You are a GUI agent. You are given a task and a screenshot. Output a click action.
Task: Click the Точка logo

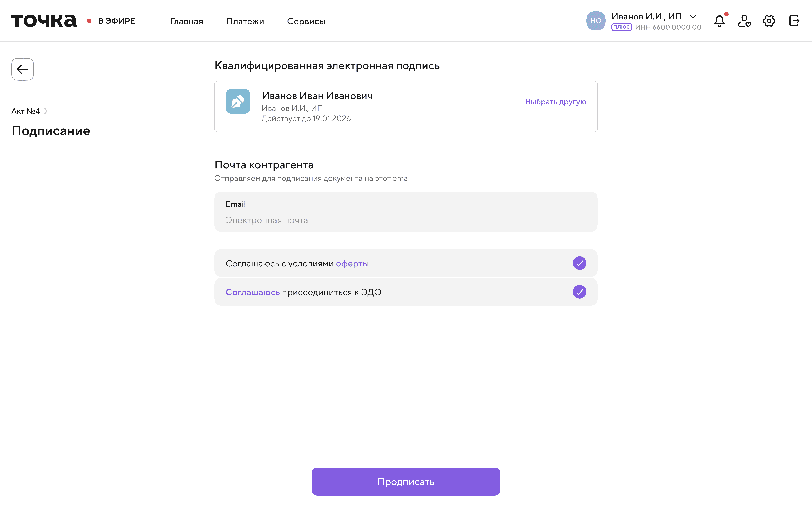pos(44,21)
